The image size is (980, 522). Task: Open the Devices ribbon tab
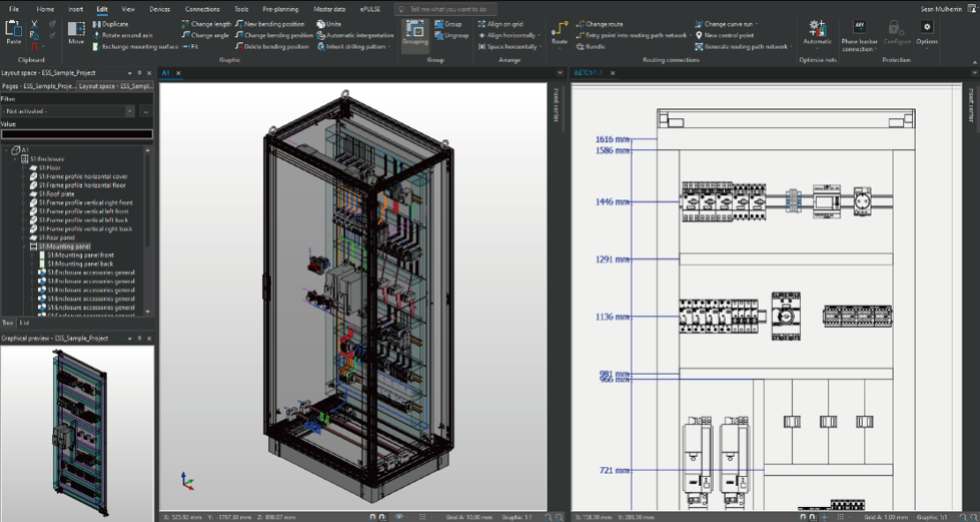(160, 9)
